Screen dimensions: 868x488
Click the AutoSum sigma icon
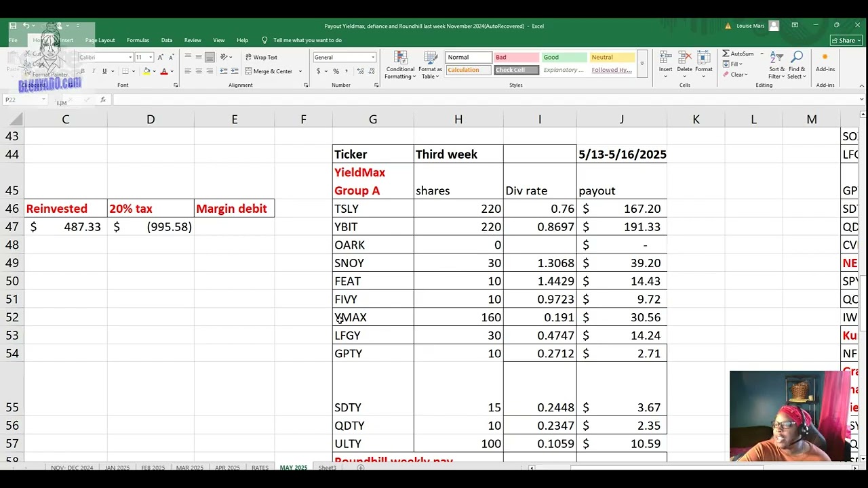726,54
